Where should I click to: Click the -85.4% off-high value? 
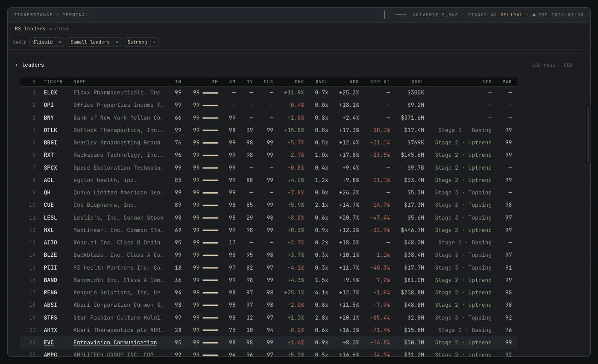coord(380,317)
